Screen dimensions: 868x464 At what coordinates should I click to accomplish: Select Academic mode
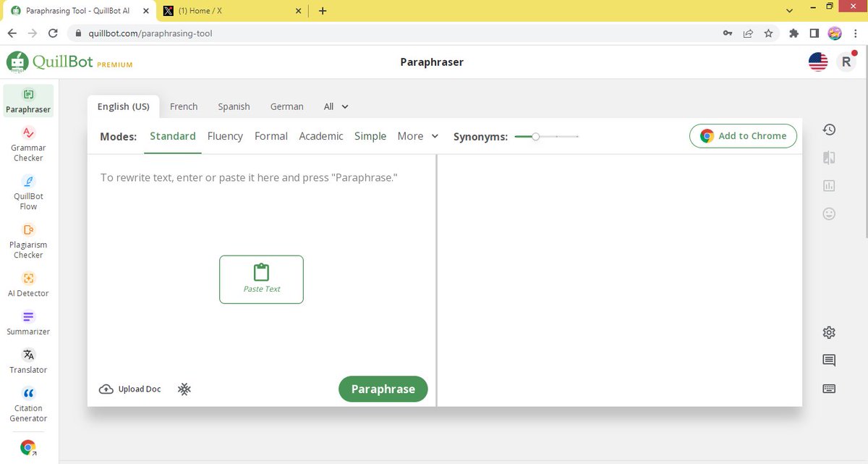click(x=321, y=136)
